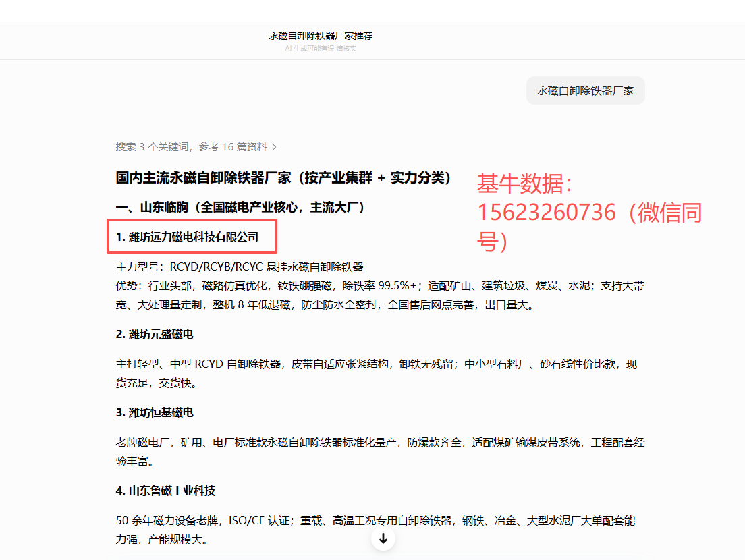Select the item 2. 潍坊元盛磁电
The image size is (745, 560).
pyautogui.click(x=155, y=335)
